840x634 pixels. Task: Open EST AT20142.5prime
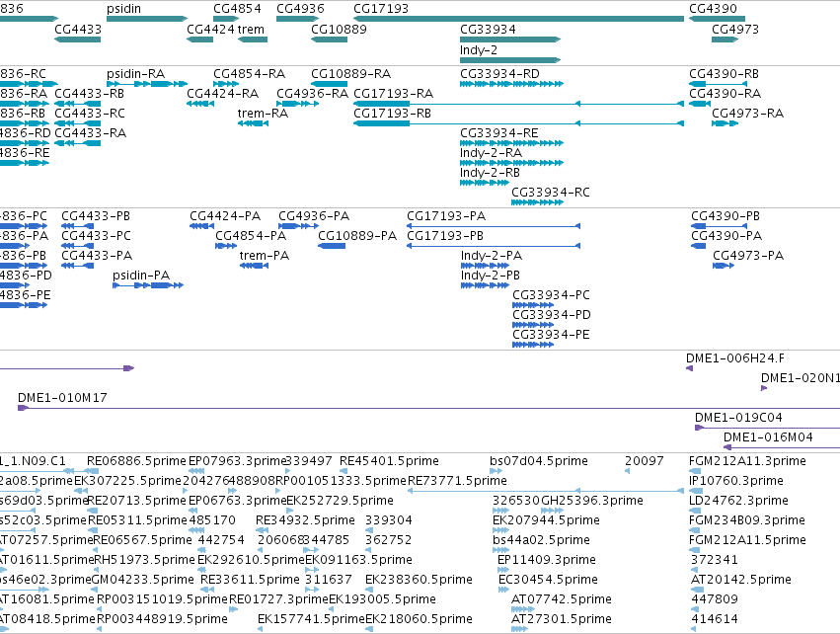pos(741,580)
